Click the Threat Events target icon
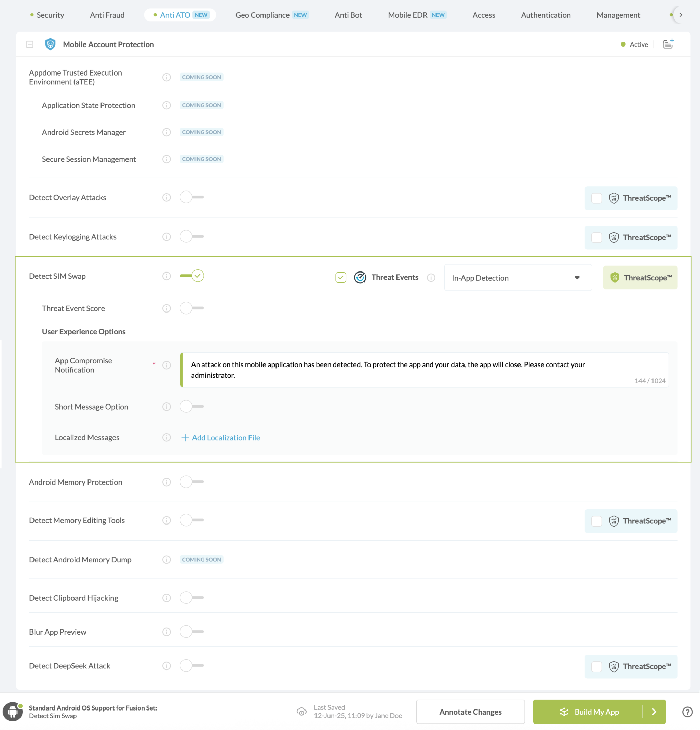 pyautogui.click(x=360, y=278)
